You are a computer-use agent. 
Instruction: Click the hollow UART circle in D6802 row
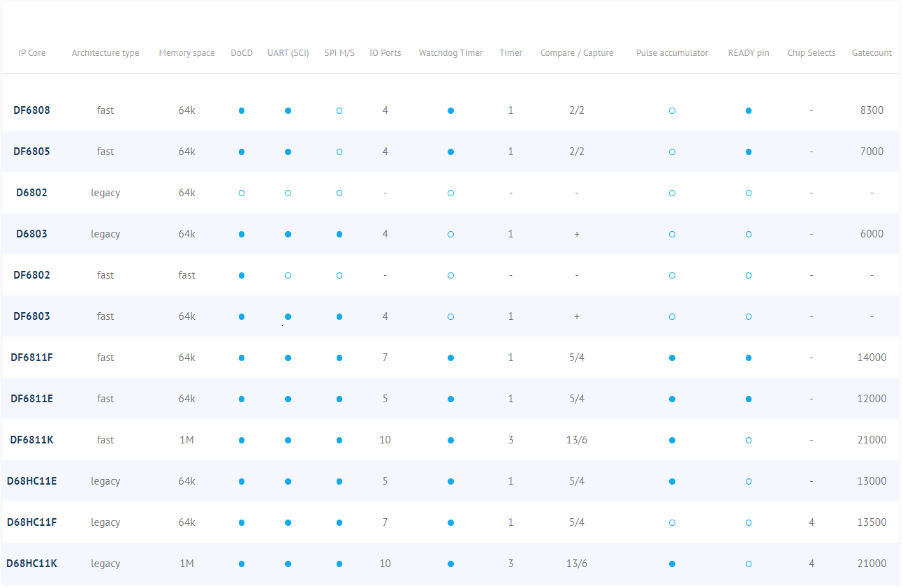click(x=288, y=193)
